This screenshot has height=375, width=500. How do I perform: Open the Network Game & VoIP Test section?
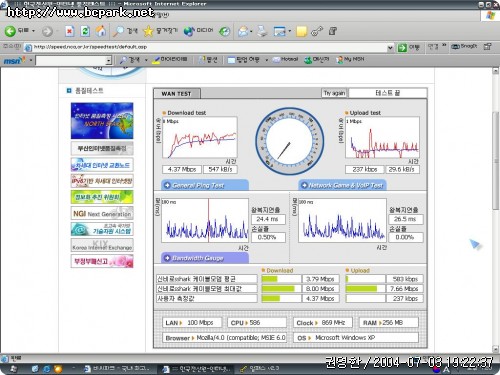[x=342, y=185]
